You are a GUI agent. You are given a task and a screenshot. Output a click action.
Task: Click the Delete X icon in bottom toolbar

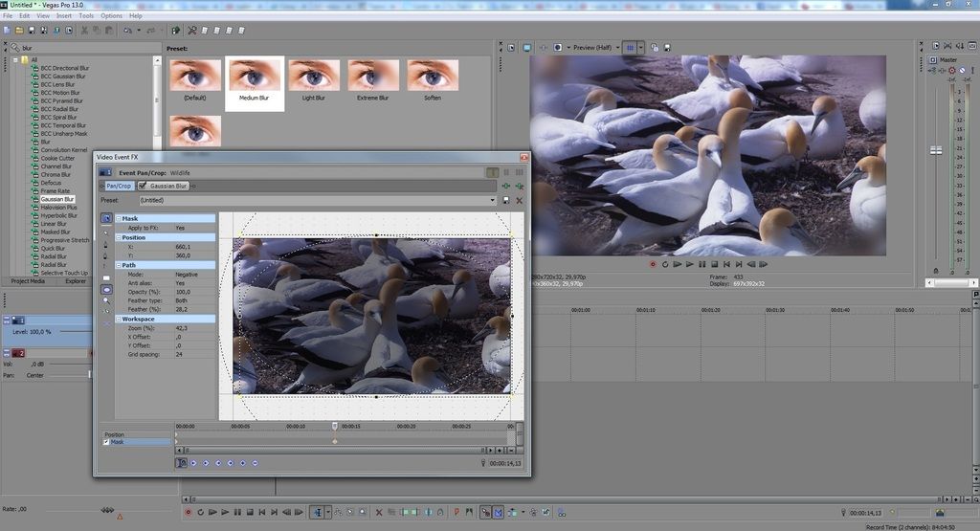click(x=379, y=512)
